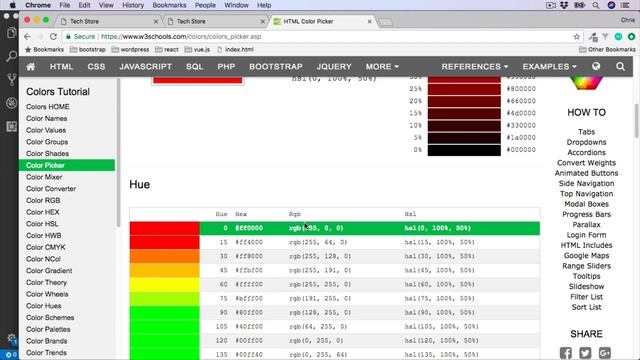640x360 pixels.
Task: Switch to the second Tech Store tab
Action: 216,21
